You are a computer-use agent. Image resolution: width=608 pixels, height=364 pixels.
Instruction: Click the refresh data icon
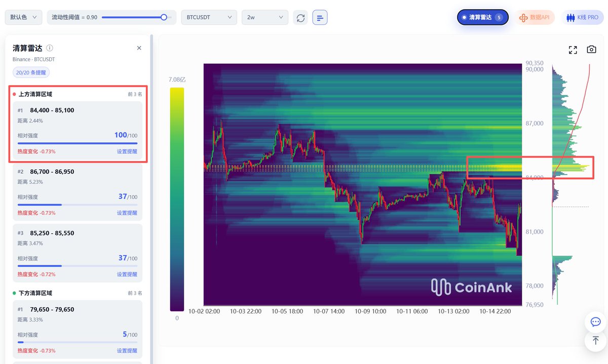tap(300, 18)
